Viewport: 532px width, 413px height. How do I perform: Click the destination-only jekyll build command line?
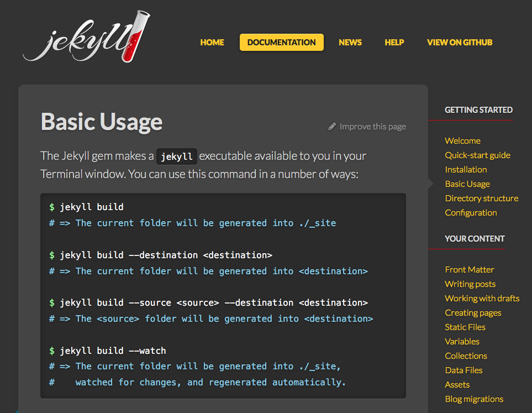161,255
